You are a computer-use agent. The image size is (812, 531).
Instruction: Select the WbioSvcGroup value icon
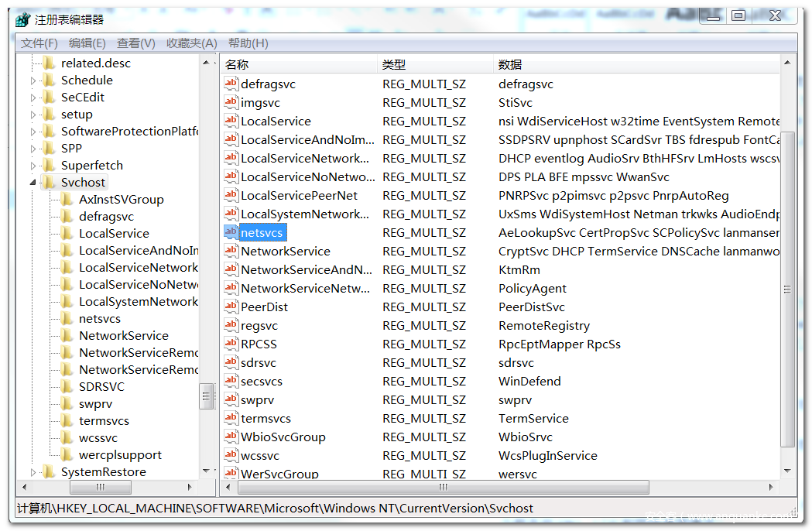coord(231,437)
